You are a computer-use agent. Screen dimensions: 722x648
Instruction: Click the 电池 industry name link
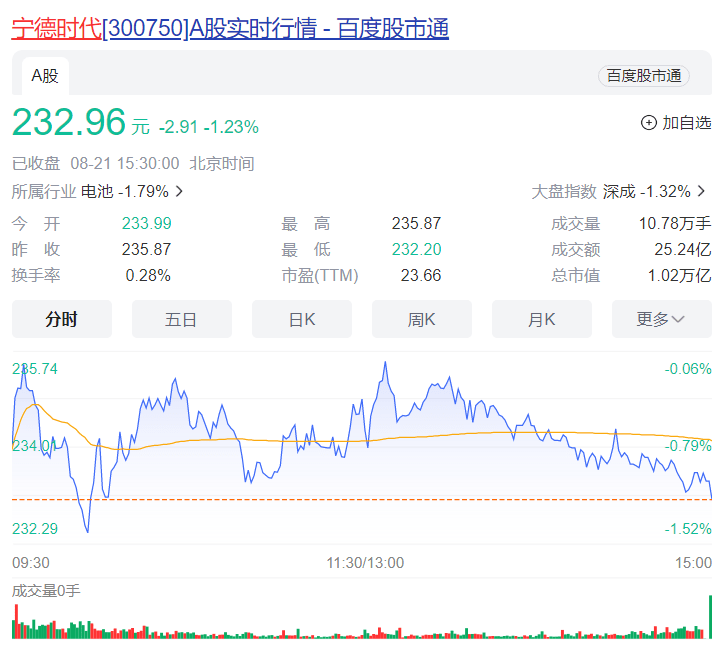point(97,191)
